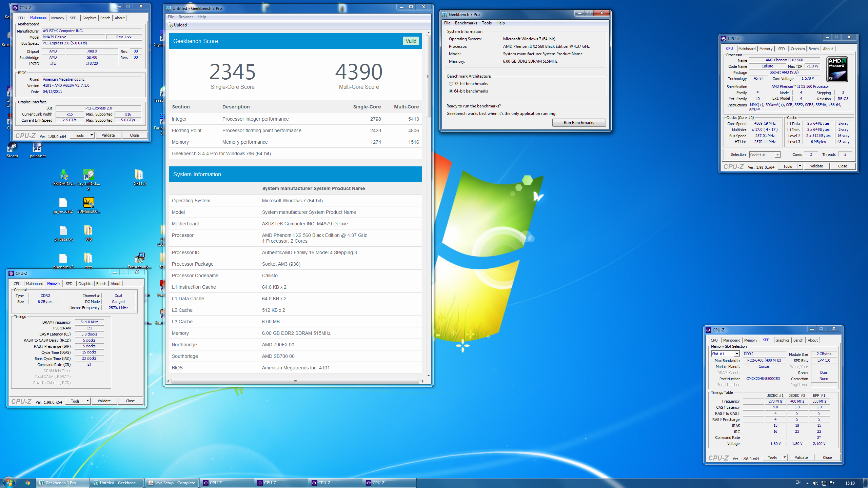Show hidden system tray icons
The width and height of the screenshot is (868, 488).
[x=807, y=483]
